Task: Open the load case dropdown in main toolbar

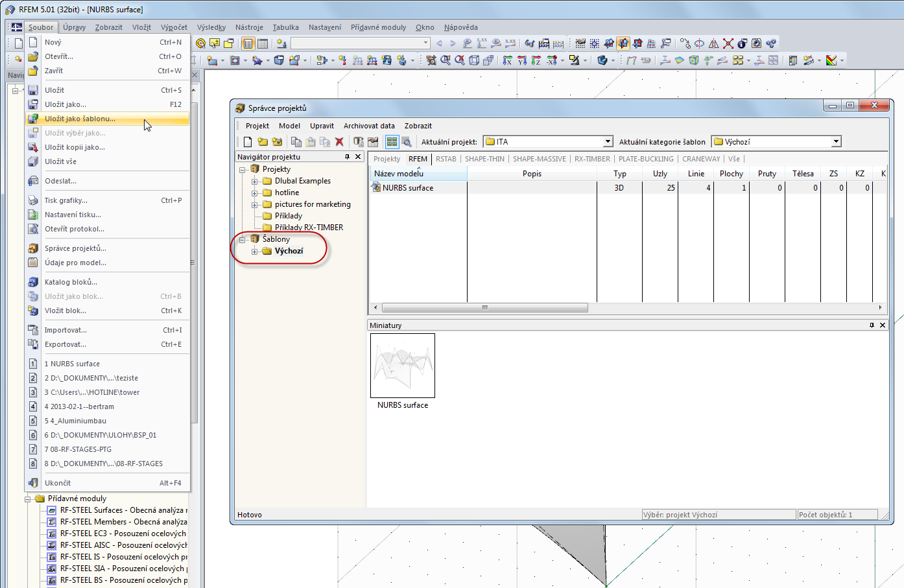Action: (x=425, y=43)
